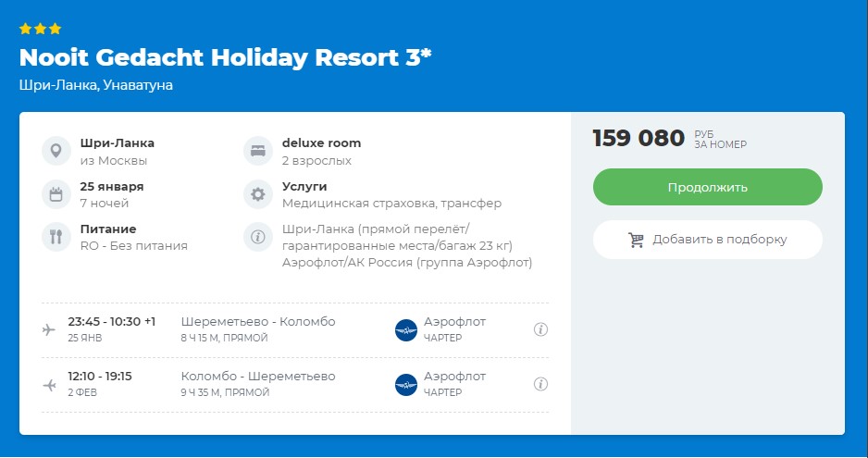This screenshot has height=458, width=868.
Task: Click the three-star rating above hotel name
Action: tap(40, 29)
